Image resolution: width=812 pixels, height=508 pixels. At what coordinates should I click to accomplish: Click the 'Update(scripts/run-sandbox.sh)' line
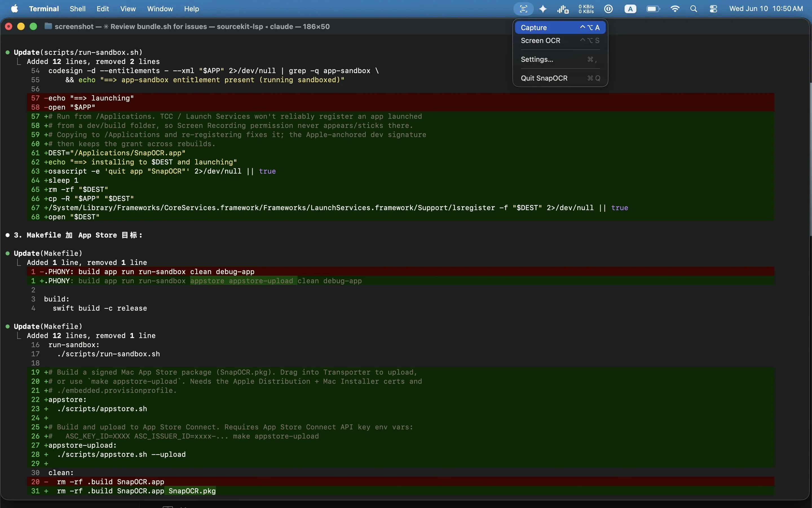pyautogui.click(x=78, y=52)
